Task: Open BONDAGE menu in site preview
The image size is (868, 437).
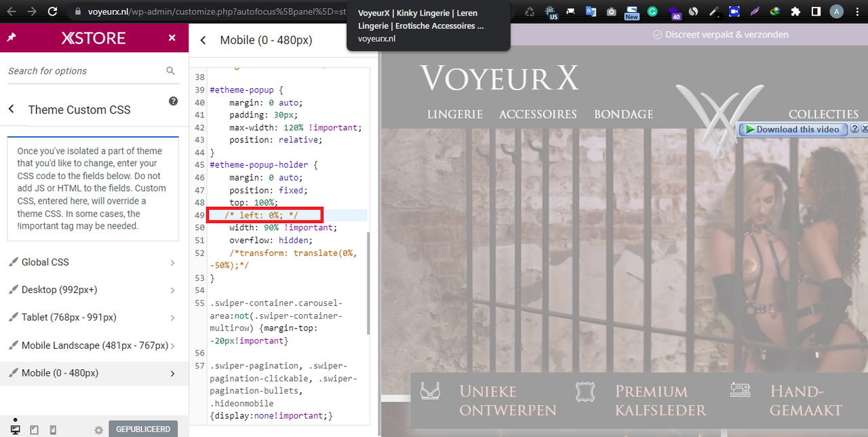Action: click(623, 114)
